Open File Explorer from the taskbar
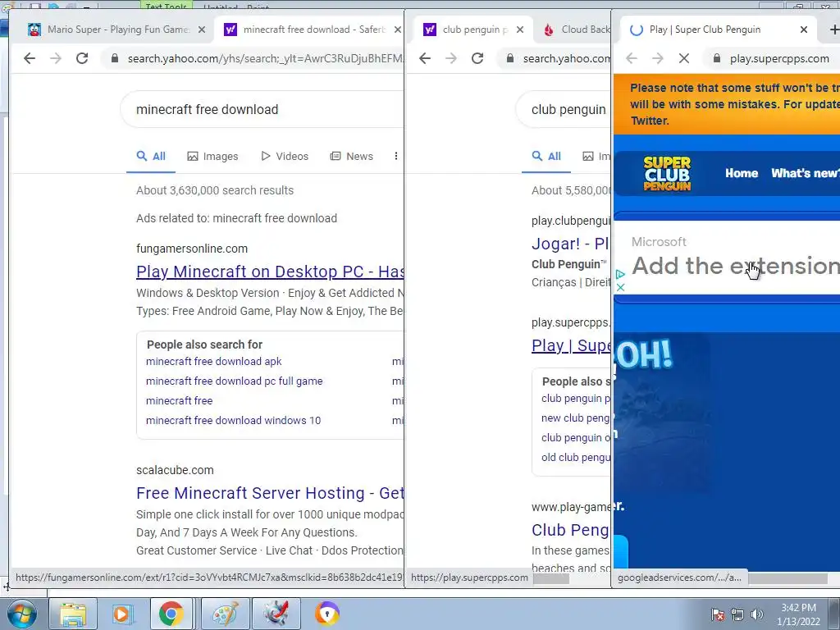This screenshot has width=840, height=630. [x=73, y=614]
